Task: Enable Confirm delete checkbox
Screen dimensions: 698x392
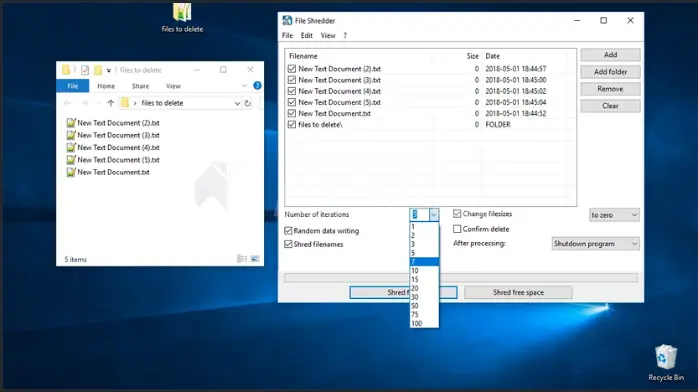Action: tap(457, 229)
